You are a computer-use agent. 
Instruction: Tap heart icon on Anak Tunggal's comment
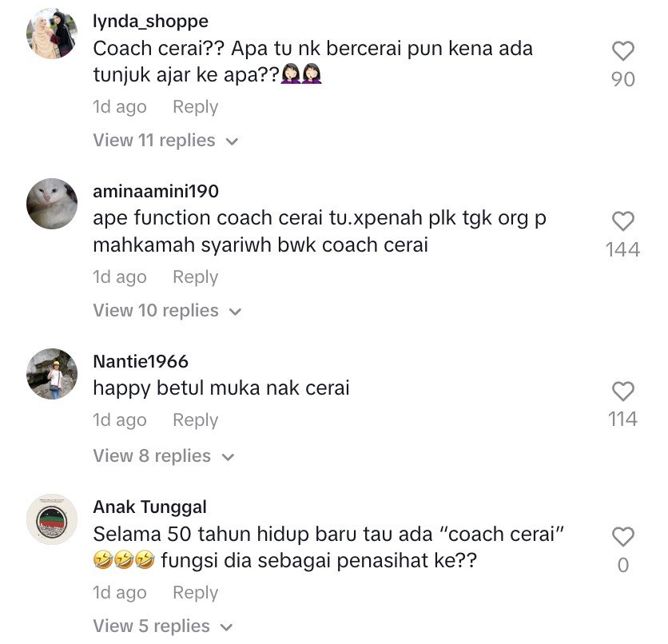click(x=622, y=537)
